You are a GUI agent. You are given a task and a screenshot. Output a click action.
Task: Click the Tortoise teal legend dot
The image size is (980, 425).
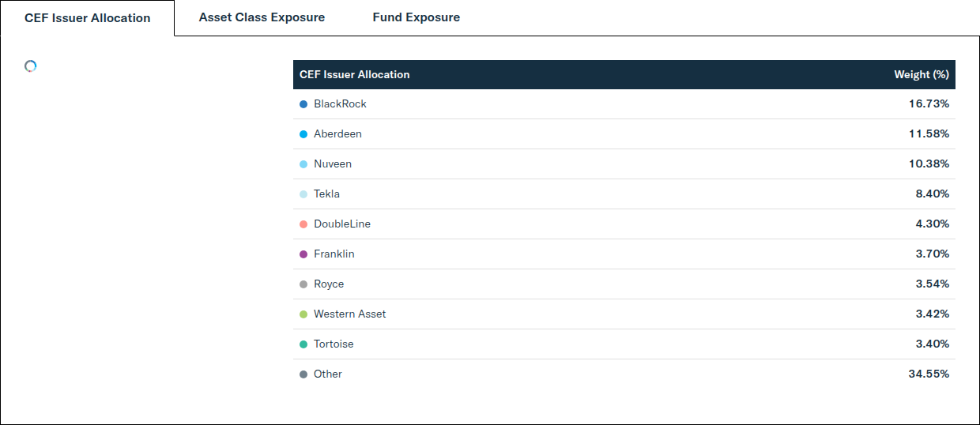(x=303, y=344)
